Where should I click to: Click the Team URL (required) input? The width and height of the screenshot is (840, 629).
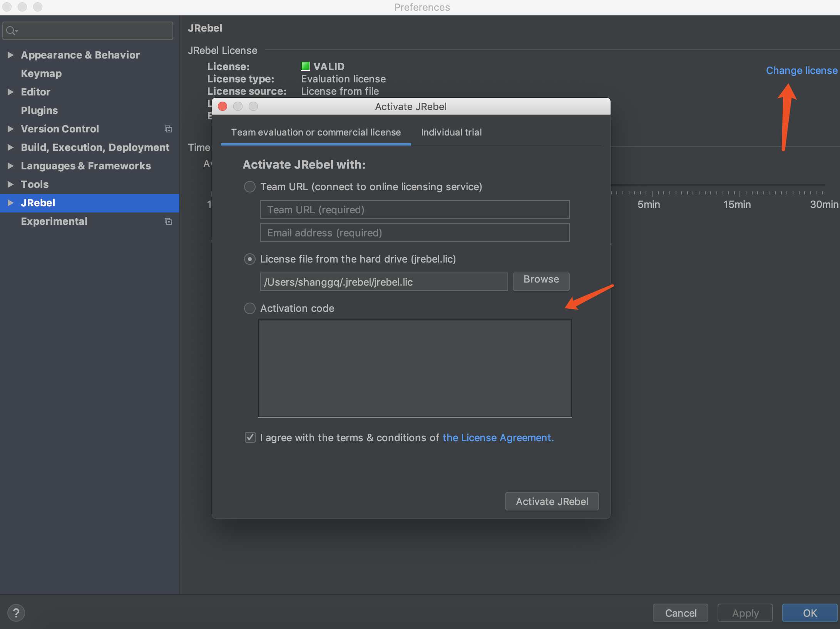click(415, 209)
